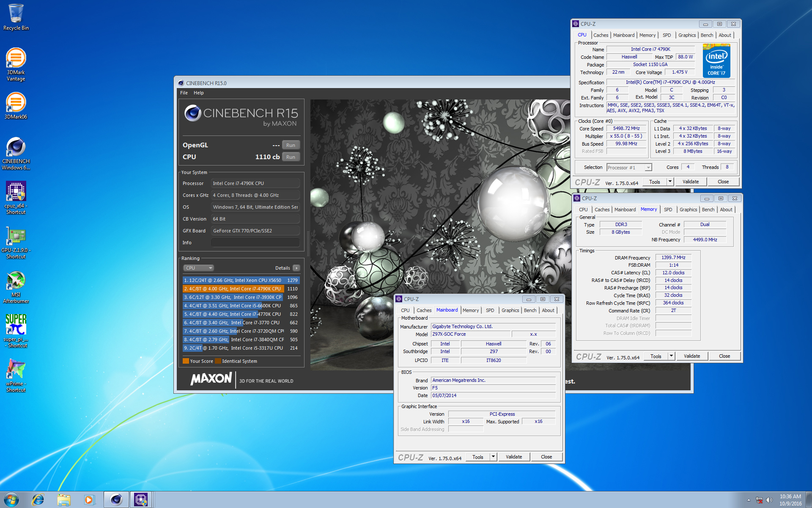The width and height of the screenshot is (812, 508).
Task: Expand Tools arrow in top CPU-Z window
Action: click(x=670, y=182)
